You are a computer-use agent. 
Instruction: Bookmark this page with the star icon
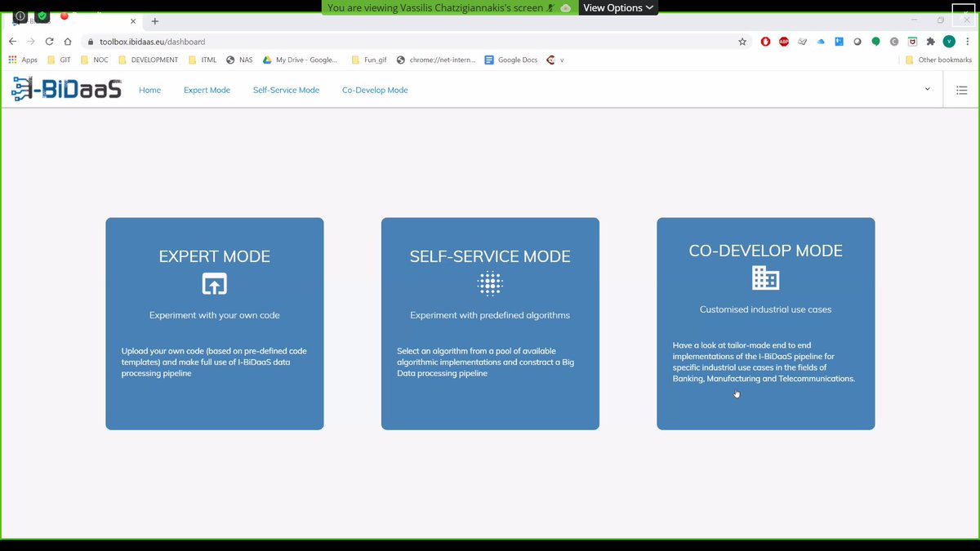[742, 42]
